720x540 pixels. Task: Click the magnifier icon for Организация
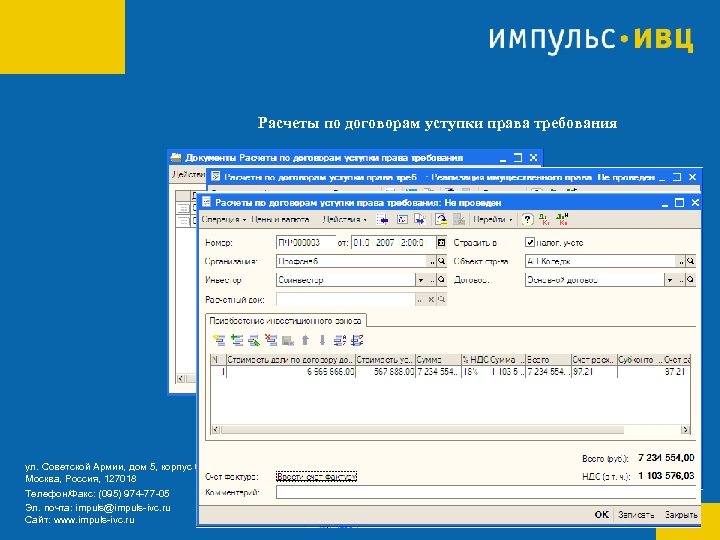[441, 261]
